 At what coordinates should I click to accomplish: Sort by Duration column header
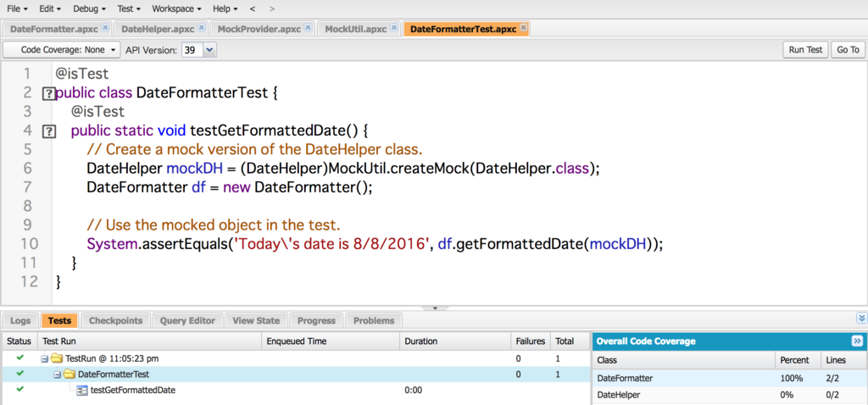(x=454, y=341)
